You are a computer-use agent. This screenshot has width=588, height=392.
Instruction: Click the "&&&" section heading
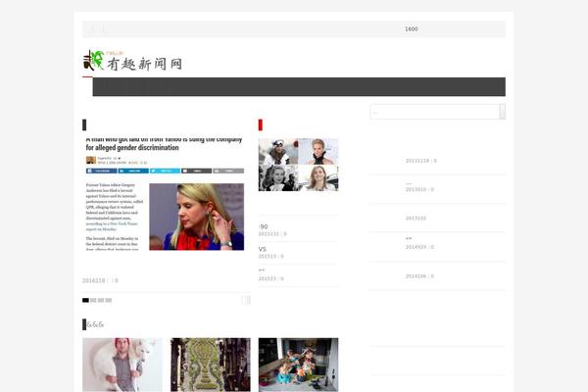click(95, 324)
